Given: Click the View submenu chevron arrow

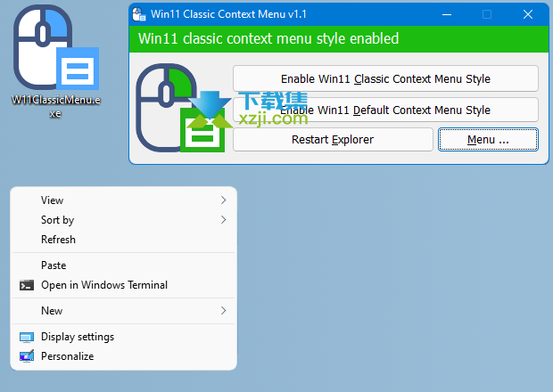Looking at the screenshot, I should click(223, 200).
